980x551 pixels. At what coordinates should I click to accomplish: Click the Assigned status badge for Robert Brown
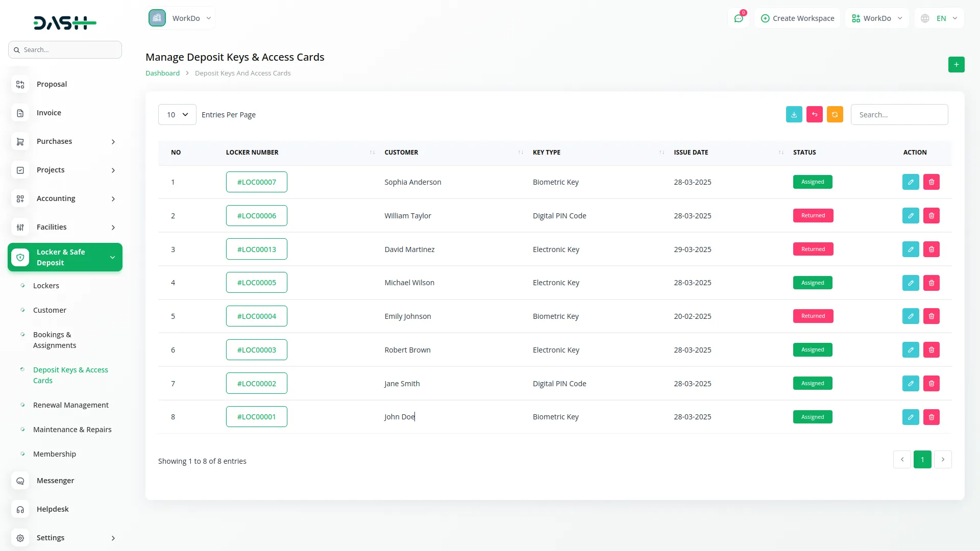[x=812, y=349]
